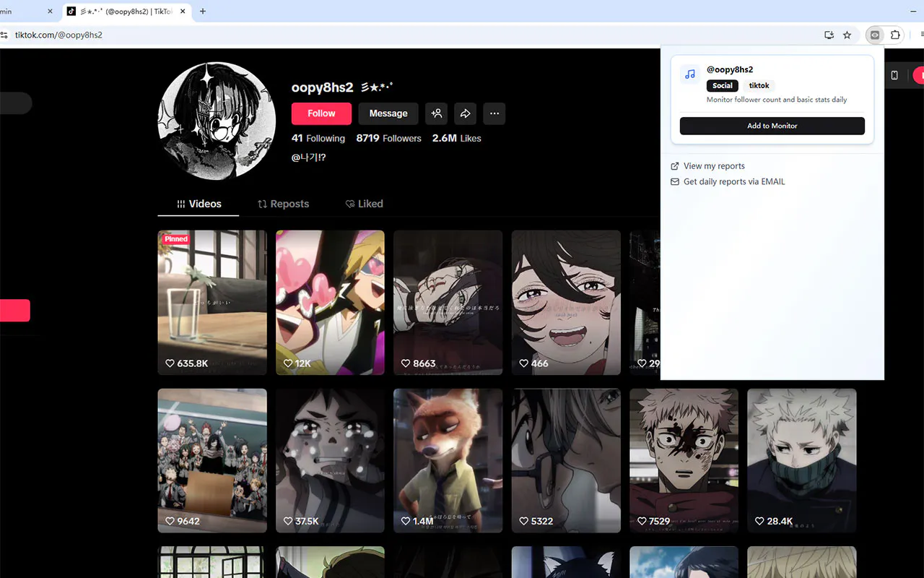Click the @나기!? bio text
Viewport: 924px width, 578px height.
(x=308, y=157)
